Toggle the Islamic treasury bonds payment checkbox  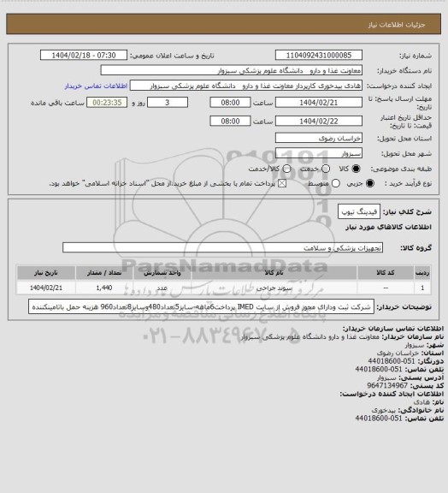tap(282, 183)
